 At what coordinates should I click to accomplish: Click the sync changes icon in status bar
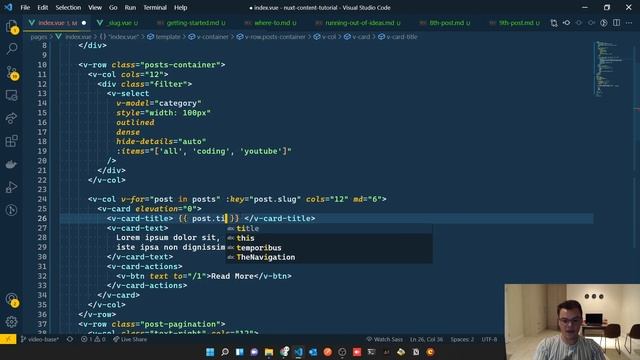(x=70, y=339)
